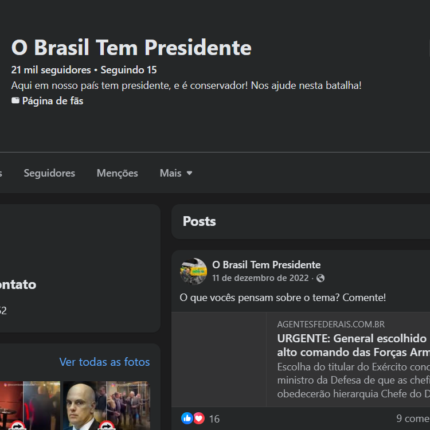Open the 9 comentários count
Image resolution: width=430 pixels, height=430 pixels.
pos(413,418)
